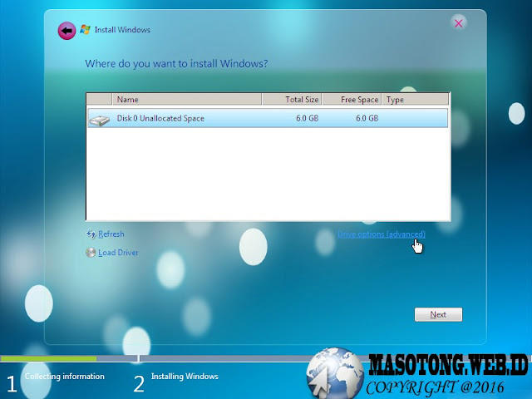Image resolution: width=532 pixels, height=399 pixels.
Task: Sort by the Name column header
Action: pos(186,100)
